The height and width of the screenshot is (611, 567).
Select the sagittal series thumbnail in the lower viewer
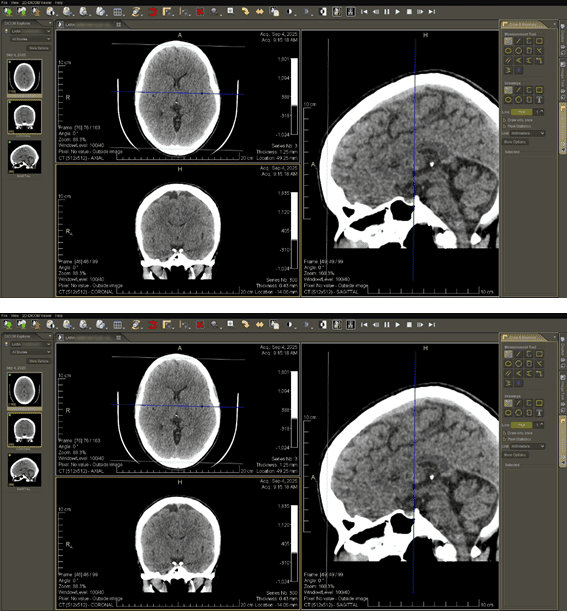pos(25,470)
